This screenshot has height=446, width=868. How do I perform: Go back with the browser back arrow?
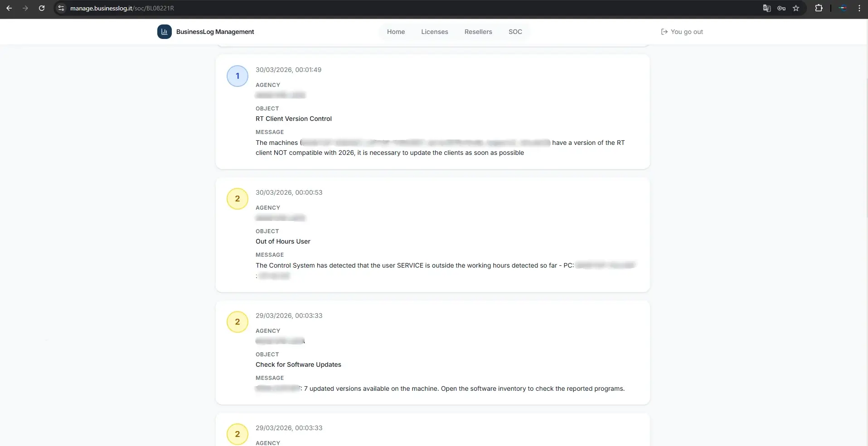tap(9, 8)
